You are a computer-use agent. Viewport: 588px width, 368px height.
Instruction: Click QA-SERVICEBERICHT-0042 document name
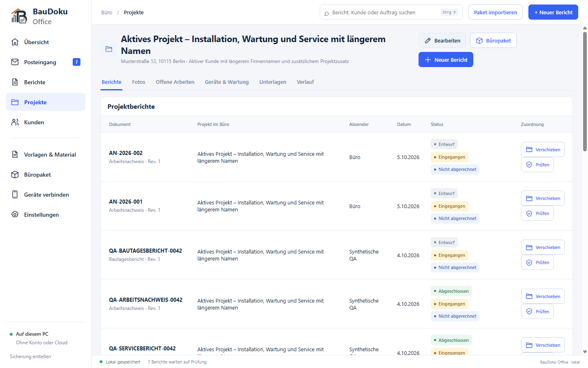point(142,348)
